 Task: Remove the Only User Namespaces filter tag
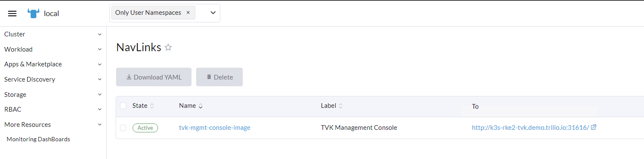188,13
